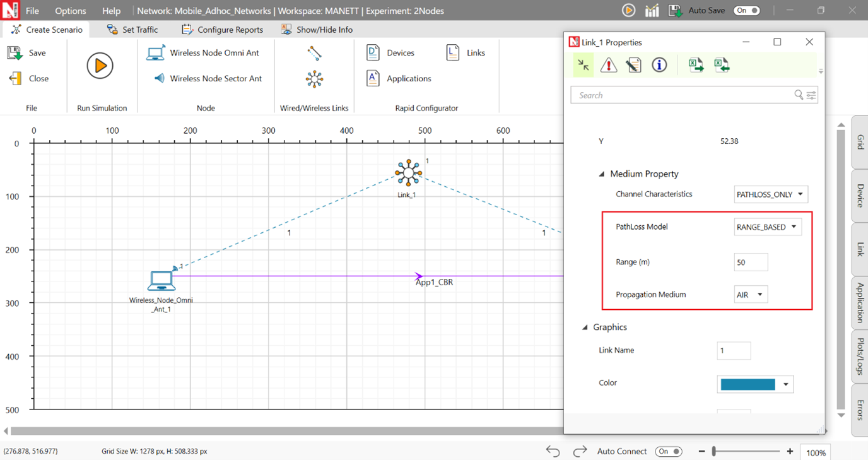Image resolution: width=868 pixels, height=460 pixels.
Task: Toggle the Auto Connect switch
Action: [x=669, y=451]
